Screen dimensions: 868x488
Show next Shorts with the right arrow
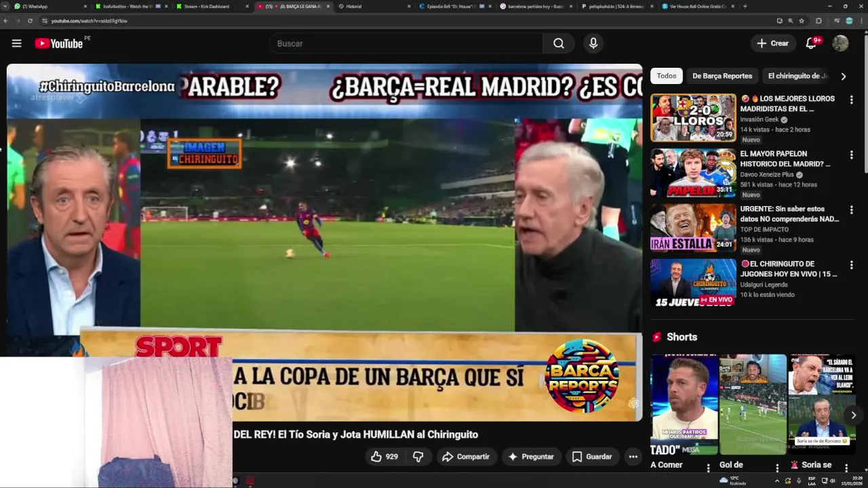pyautogui.click(x=853, y=415)
